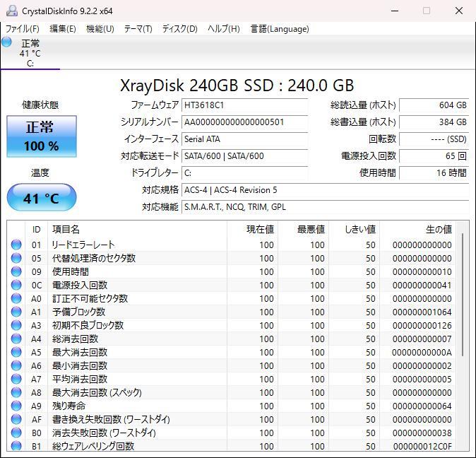This screenshot has height=458, width=476.
Task: Open the テーマ(T) menu
Action: tap(138, 29)
